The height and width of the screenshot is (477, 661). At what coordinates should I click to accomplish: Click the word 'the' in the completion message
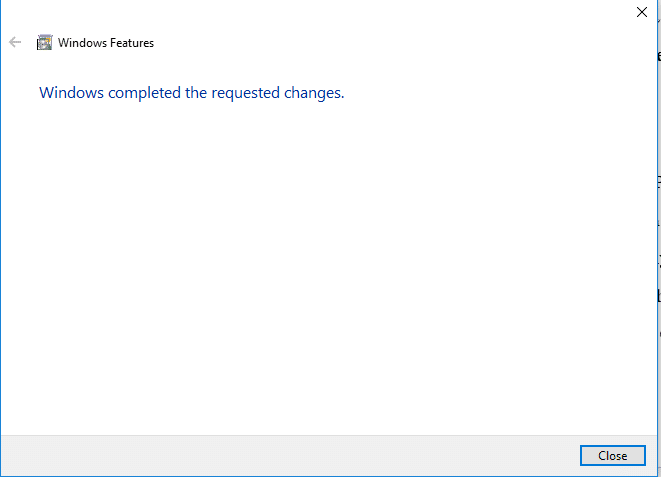[x=196, y=93]
